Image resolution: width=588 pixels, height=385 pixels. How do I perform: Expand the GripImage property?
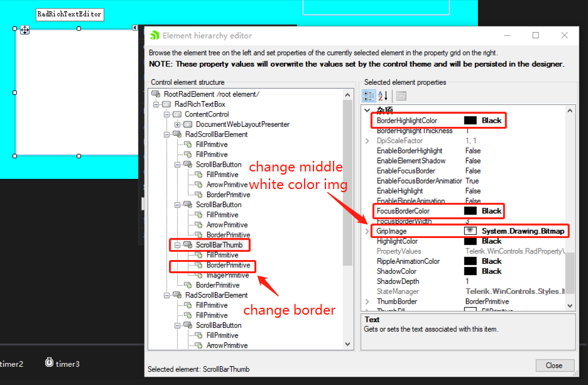367,231
